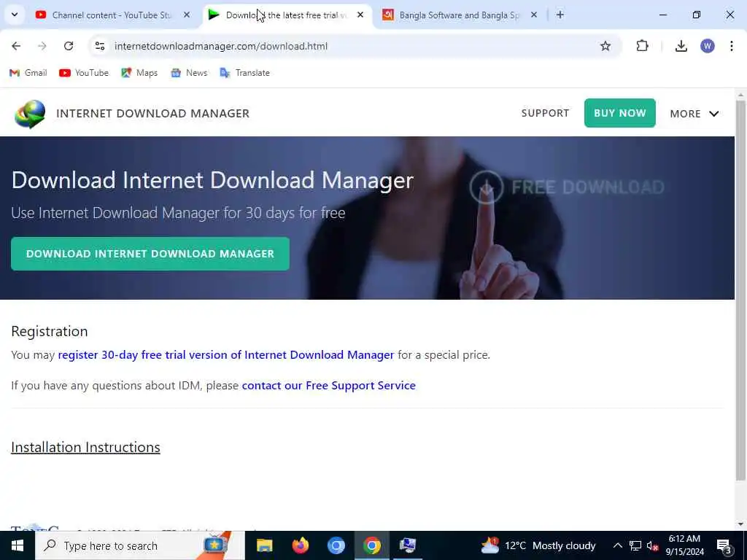Go back to the previous page
This screenshot has height=560, width=747.
click(16, 46)
